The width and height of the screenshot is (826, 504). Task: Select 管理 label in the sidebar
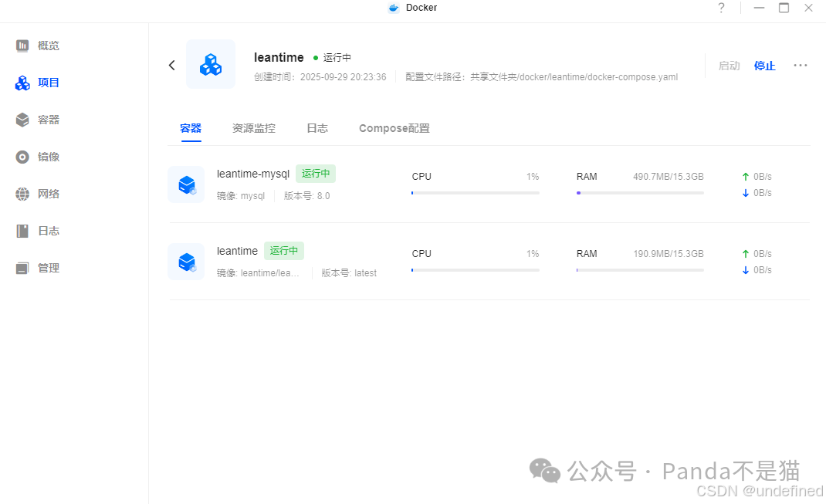coord(49,268)
